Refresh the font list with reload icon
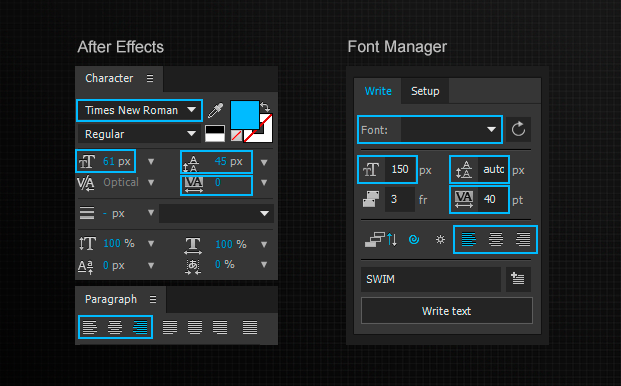The width and height of the screenshot is (621, 386). pyautogui.click(x=518, y=129)
